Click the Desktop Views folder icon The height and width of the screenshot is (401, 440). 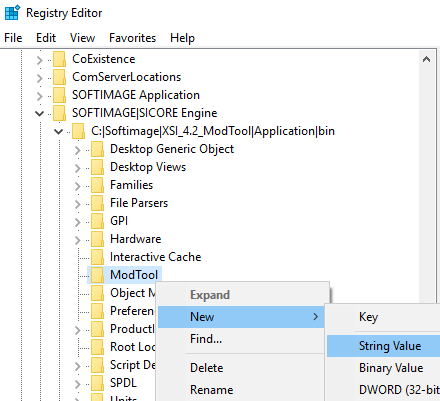[x=97, y=167]
